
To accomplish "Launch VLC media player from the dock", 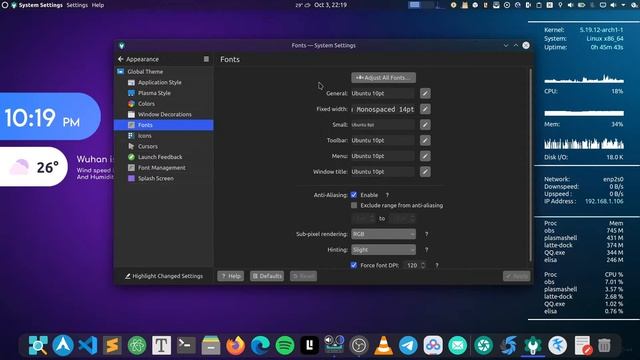I will (384, 346).
